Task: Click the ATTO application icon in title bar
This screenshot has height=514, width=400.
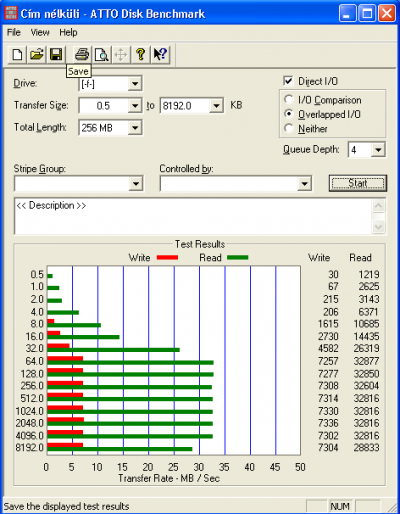Action: (11, 13)
